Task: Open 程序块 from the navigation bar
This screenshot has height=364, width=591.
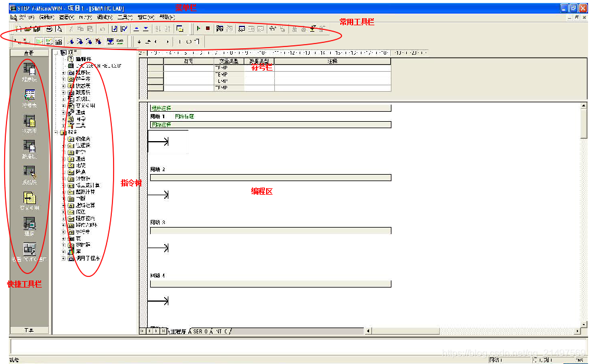Action: (x=29, y=72)
